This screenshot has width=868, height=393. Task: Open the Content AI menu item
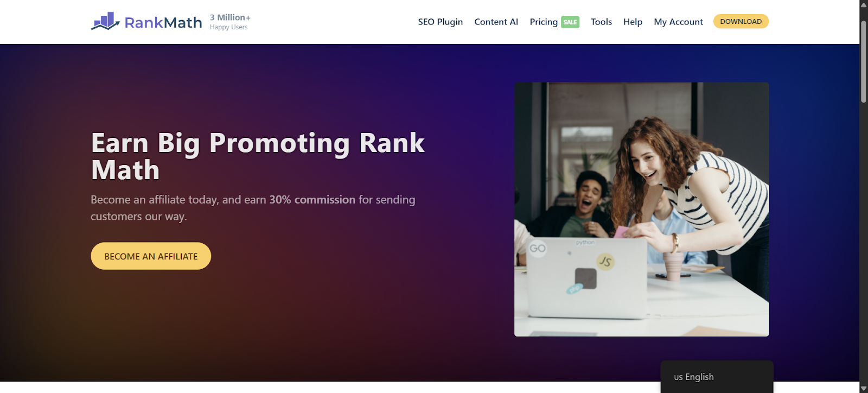click(x=496, y=22)
